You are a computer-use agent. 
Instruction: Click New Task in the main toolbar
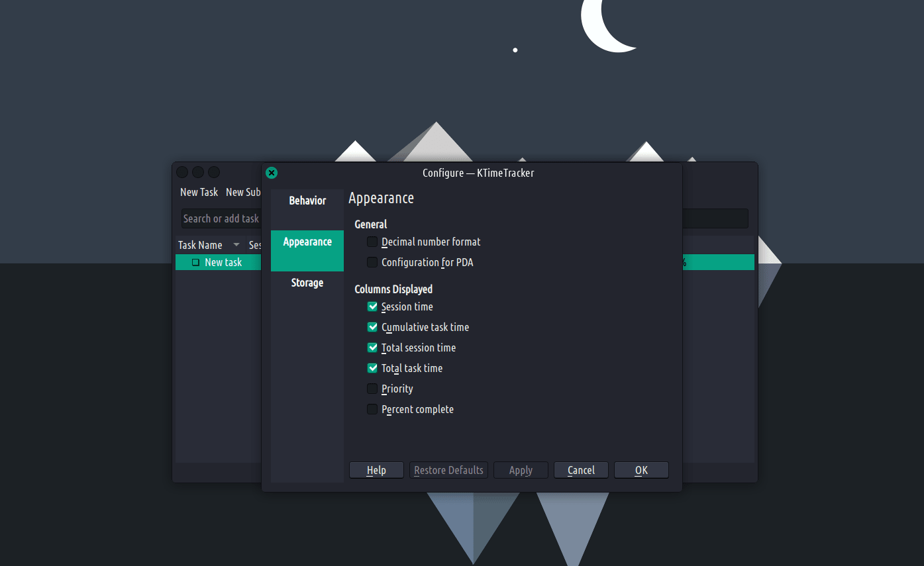199,192
